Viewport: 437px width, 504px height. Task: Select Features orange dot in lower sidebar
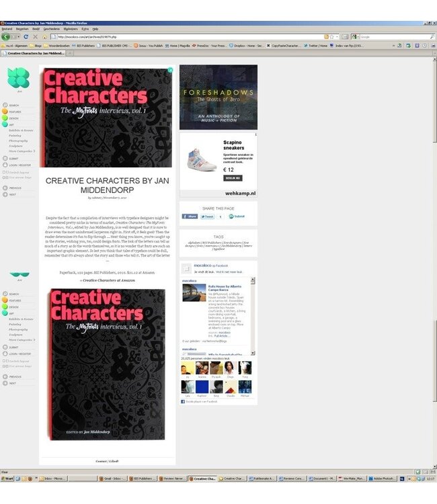(x=5, y=300)
